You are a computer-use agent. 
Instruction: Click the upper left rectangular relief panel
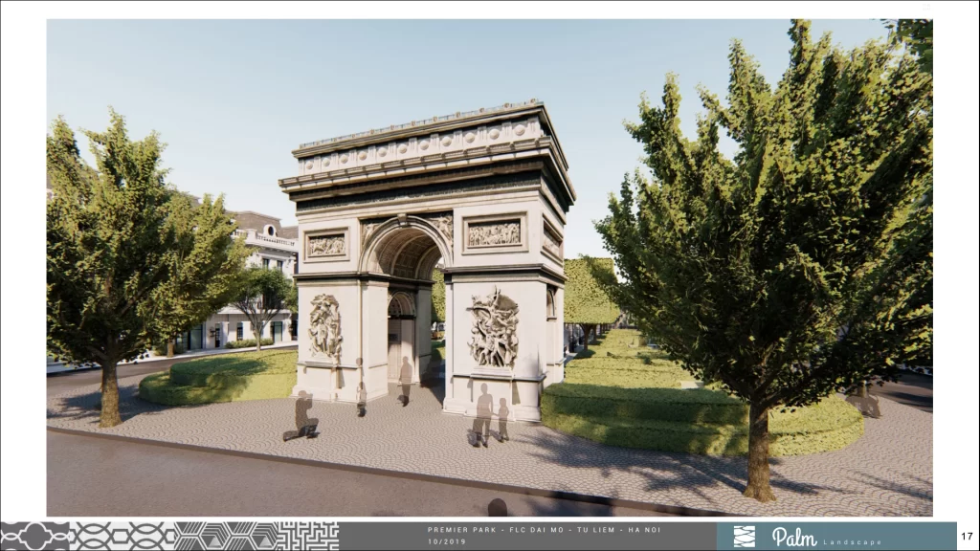[x=326, y=245]
